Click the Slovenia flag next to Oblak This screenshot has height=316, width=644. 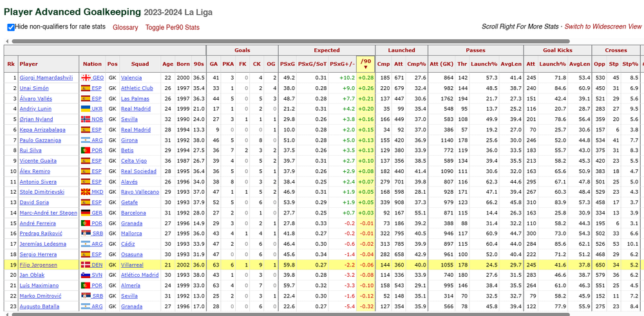(86, 275)
